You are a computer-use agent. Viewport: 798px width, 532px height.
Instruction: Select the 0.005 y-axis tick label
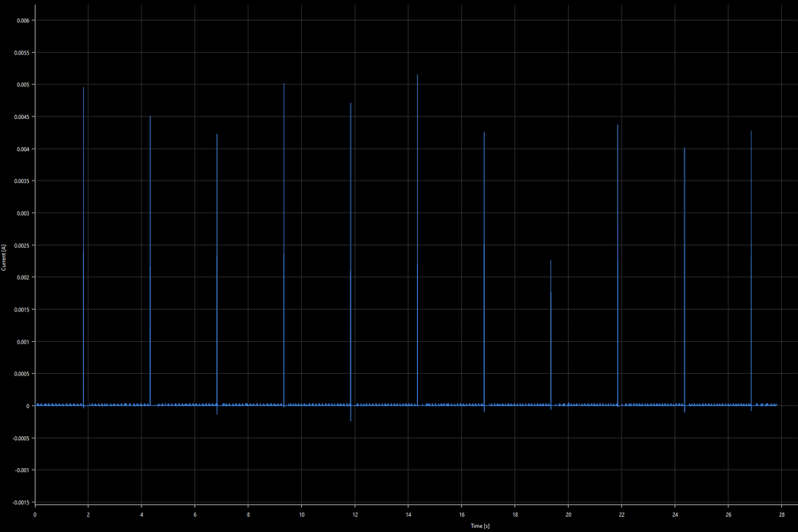23,85
